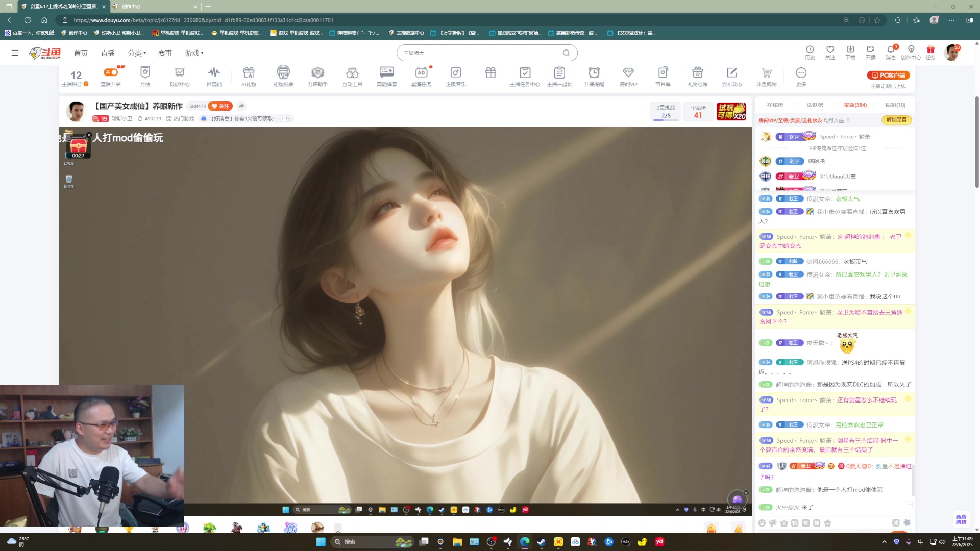This screenshot has width=980, height=551.
Task: Collapse chat with the up chevron
Action: 909,505
